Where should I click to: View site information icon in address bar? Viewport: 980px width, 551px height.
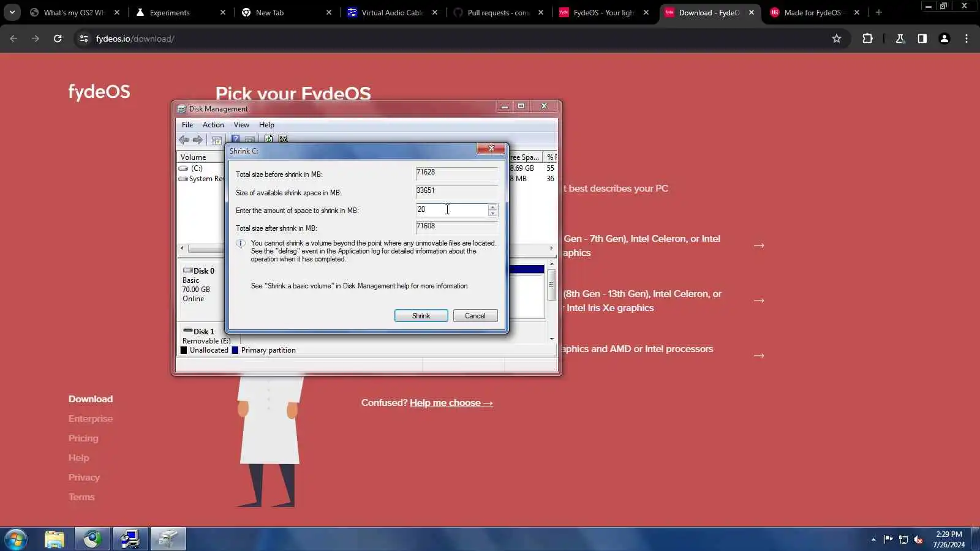[84, 39]
